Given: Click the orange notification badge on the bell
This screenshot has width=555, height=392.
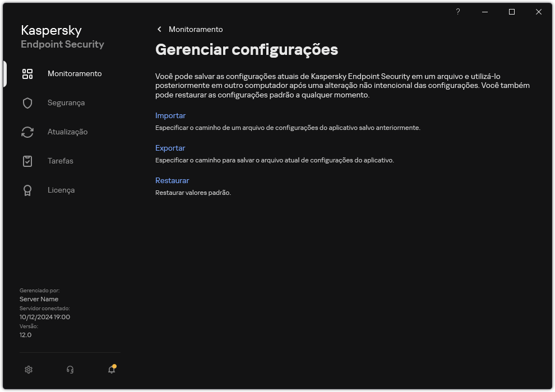Looking at the screenshot, I should [114, 366].
